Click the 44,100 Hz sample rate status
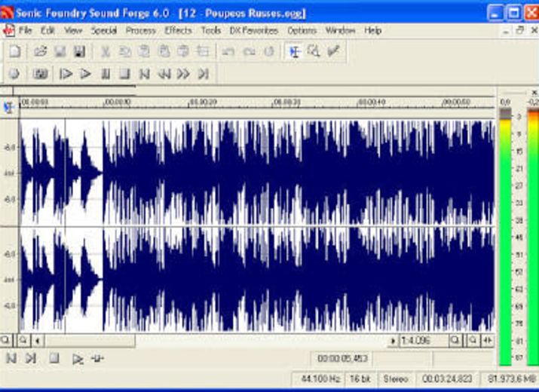The width and height of the screenshot is (539, 392). [x=320, y=379]
